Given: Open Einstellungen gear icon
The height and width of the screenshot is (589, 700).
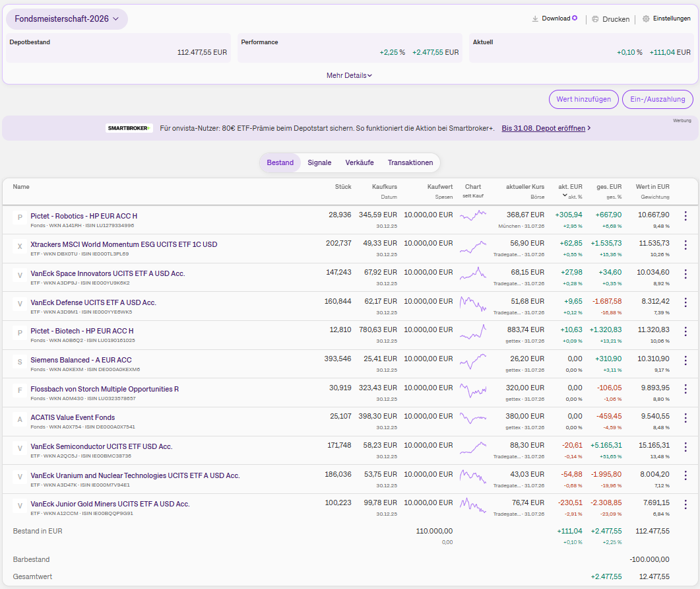Looking at the screenshot, I should tap(645, 18).
